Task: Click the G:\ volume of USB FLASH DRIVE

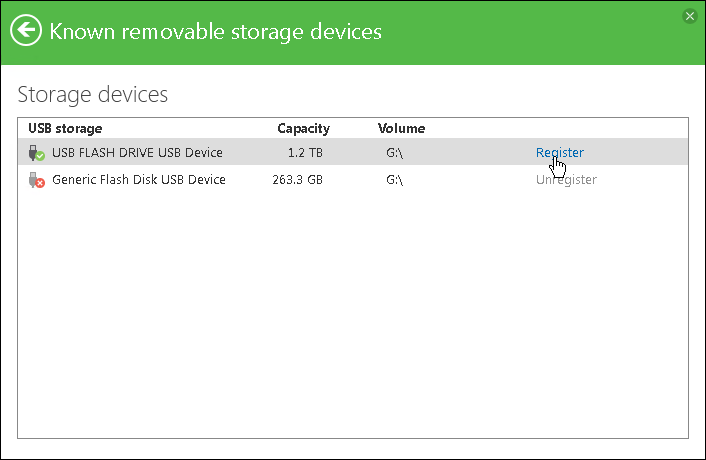Action: click(x=394, y=153)
